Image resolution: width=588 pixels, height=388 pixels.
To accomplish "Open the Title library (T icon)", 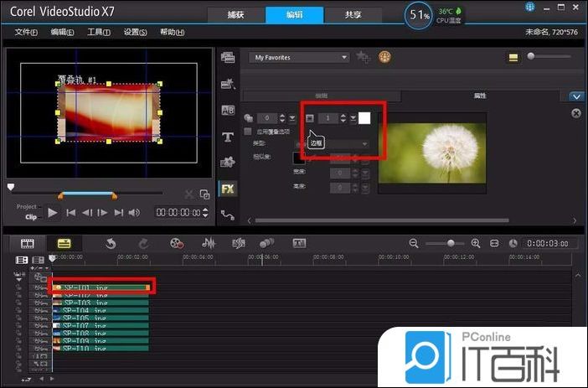I will [x=228, y=137].
